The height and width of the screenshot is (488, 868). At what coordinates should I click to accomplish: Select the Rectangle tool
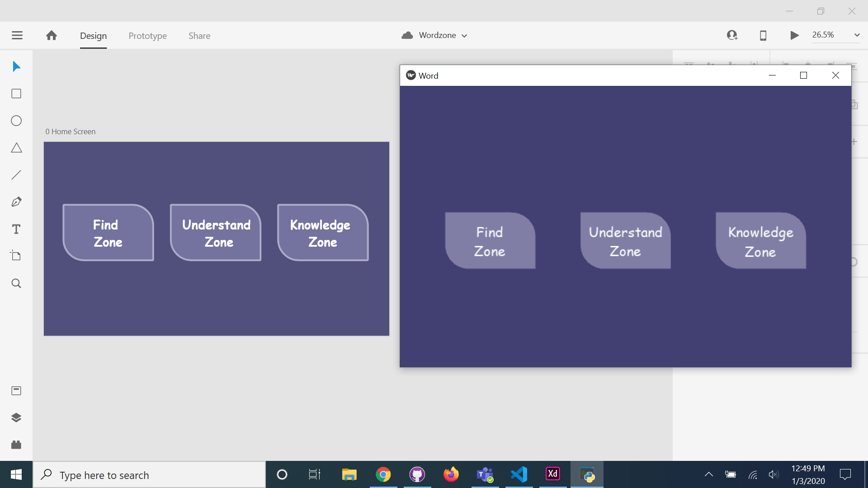click(x=16, y=94)
